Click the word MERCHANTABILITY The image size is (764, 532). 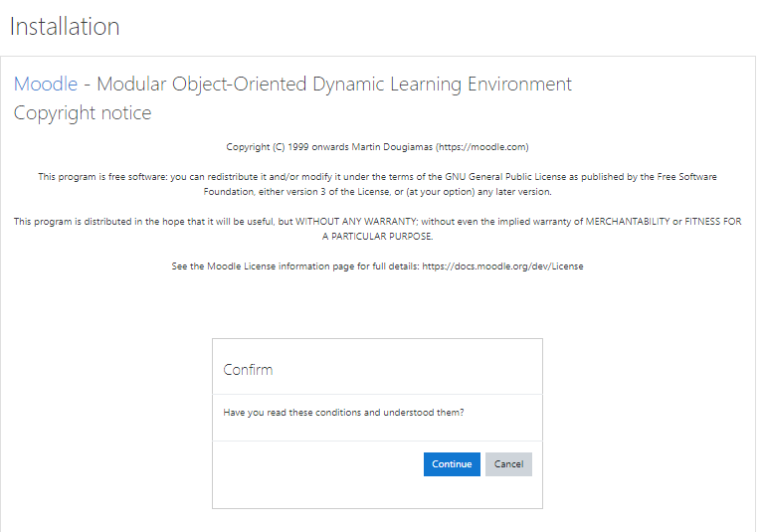click(628, 222)
